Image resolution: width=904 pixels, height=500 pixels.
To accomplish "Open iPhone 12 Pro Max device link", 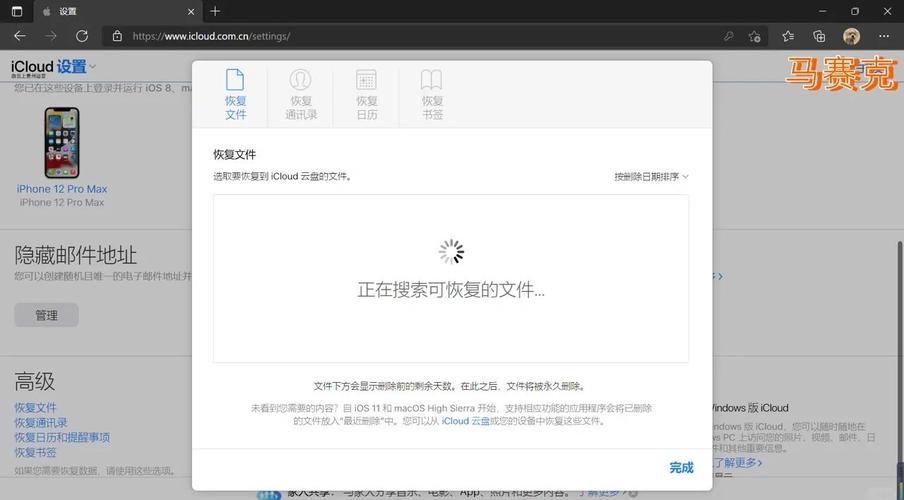I will pos(62,189).
